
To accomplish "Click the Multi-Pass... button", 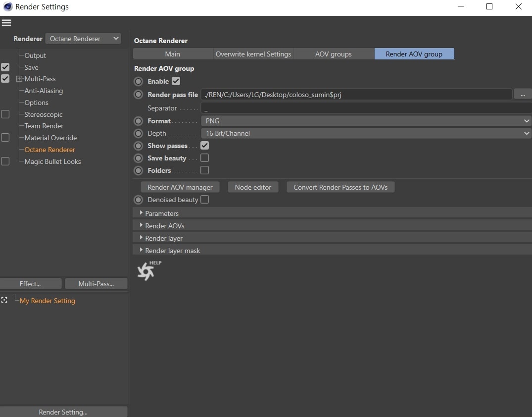I will pos(97,284).
